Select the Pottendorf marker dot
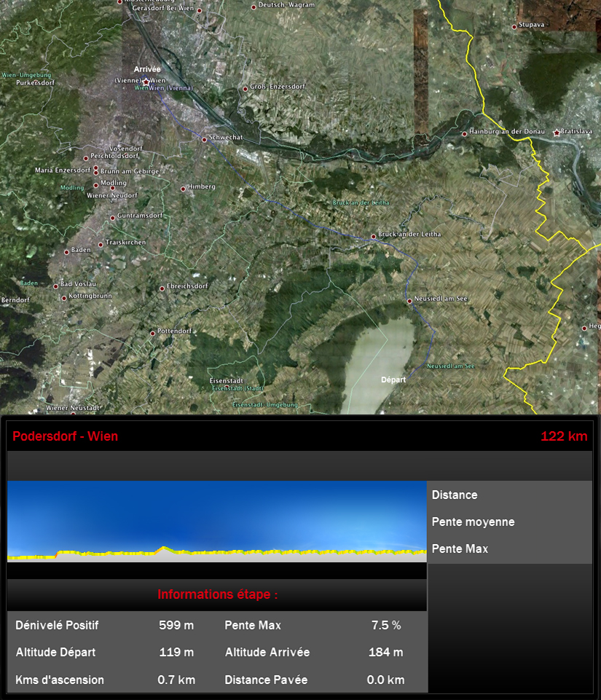This screenshot has width=601, height=700. click(x=153, y=333)
